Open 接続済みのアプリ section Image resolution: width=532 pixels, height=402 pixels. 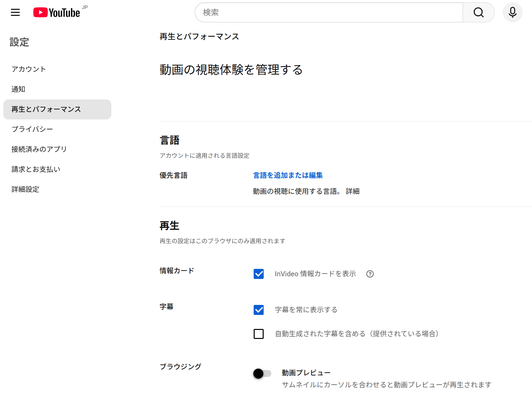39,149
